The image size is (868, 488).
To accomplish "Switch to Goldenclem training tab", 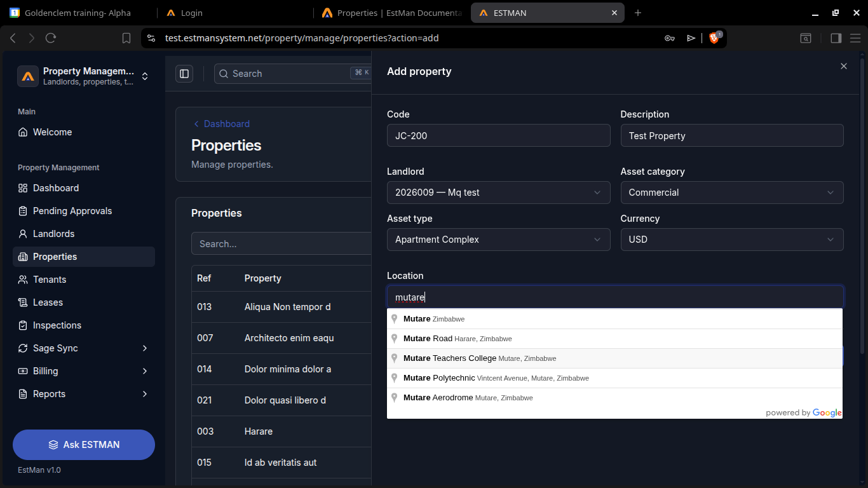I will (x=79, y=13).
